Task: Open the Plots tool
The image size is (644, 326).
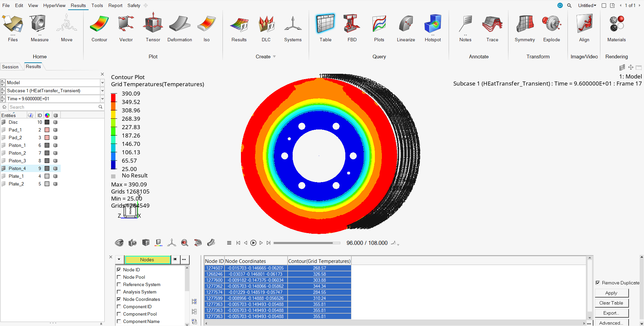Action: (379, 28)
